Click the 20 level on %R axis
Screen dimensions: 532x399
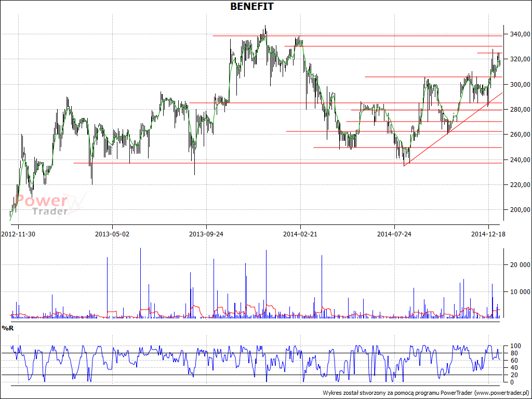click(513, 375)
